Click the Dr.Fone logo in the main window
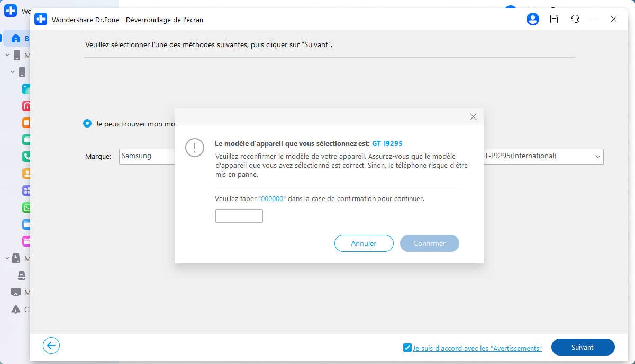This screenshot has height=364, width=635. (x=10, y=11)
